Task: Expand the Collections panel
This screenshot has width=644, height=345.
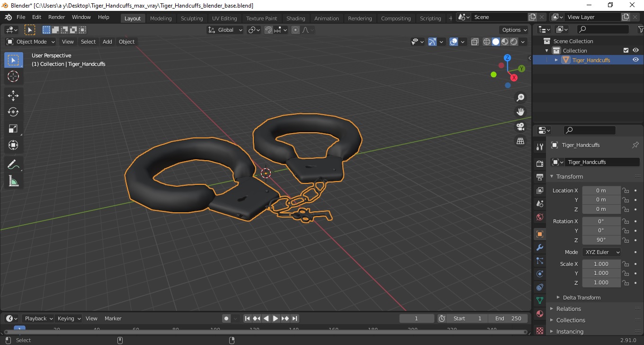Action: (571, 320)
